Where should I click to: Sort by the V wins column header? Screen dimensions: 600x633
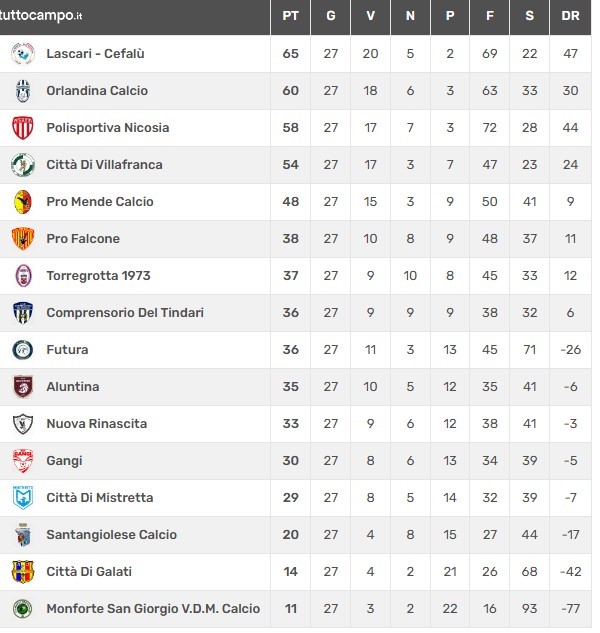(370, 16)
